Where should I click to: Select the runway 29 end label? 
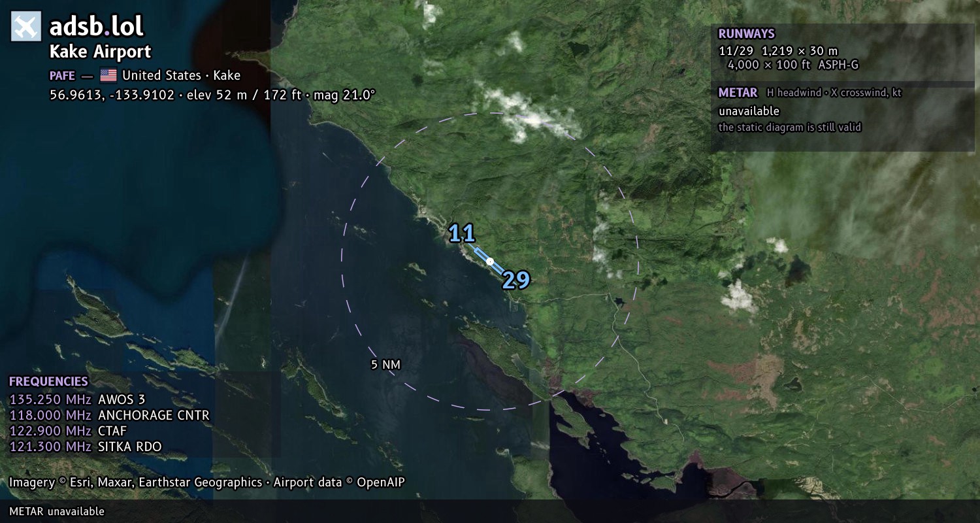[515, 280]
